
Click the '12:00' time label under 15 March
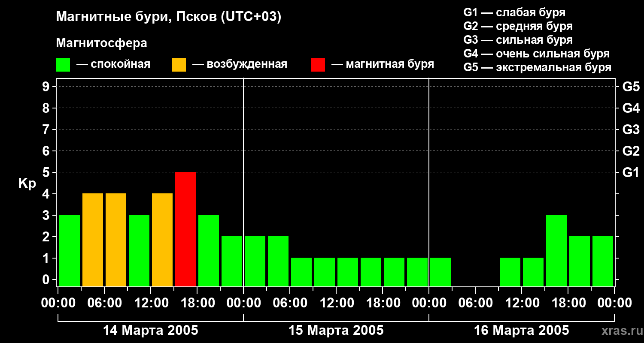pyautogui.click(x=336, y=303)
